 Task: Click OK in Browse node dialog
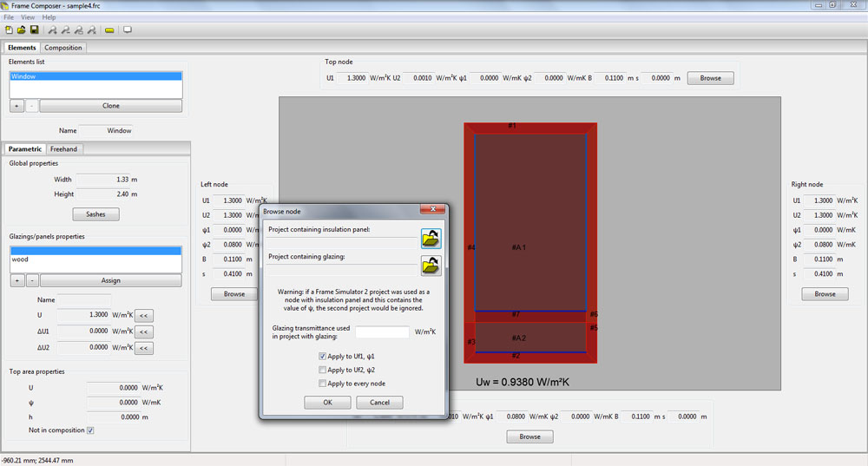[328, 403]
